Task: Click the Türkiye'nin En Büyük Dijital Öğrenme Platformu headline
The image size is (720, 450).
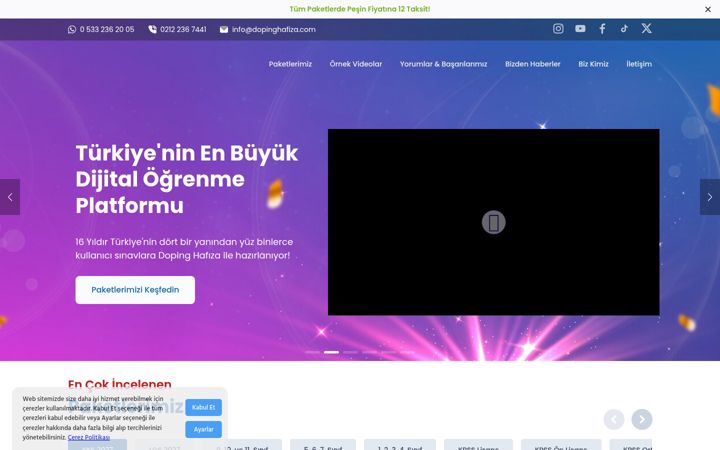Action: [186, 179]
